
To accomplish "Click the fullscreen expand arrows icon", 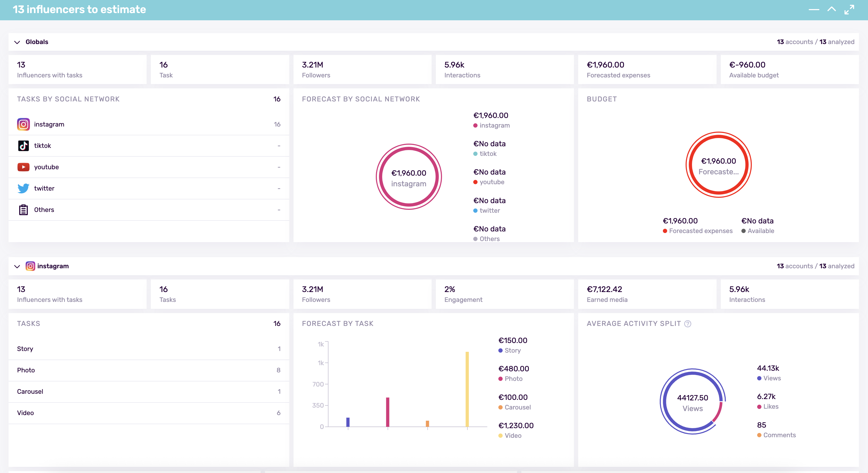I will (x=849, y=9).
